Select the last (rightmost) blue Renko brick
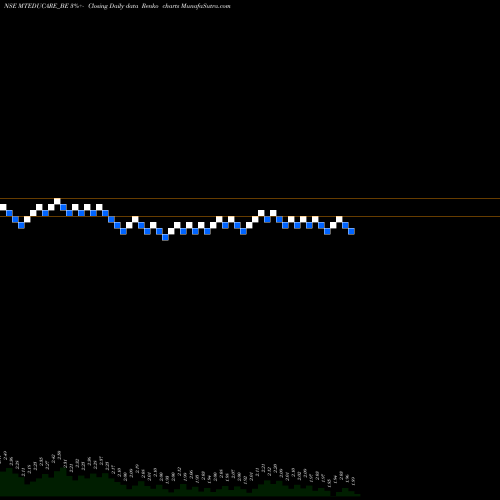The image size is (500, 500). 351,231
